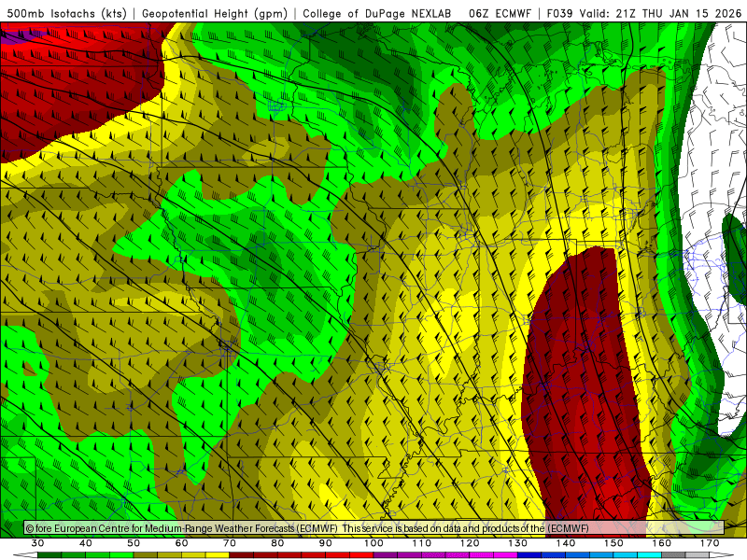Click the '90' value on color scale
This screenshot has height=560, width=747.
click(x=326, y=543)
